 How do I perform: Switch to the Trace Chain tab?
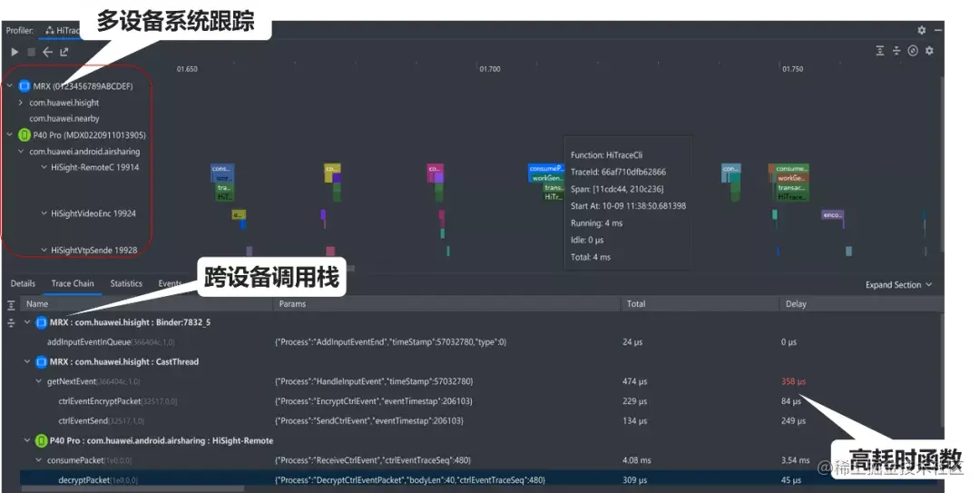coord(73,283)
